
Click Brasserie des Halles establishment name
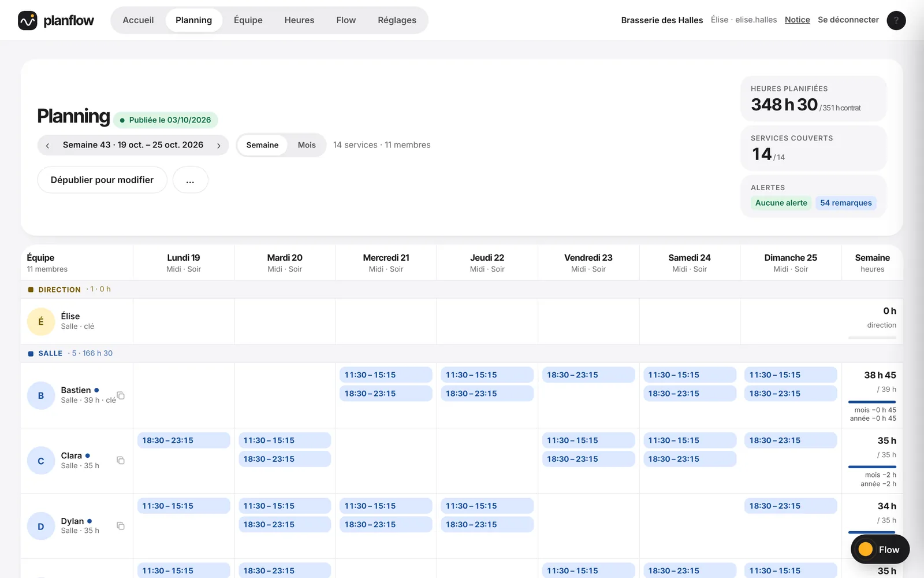pyautogui.click(x=662, y=20)
